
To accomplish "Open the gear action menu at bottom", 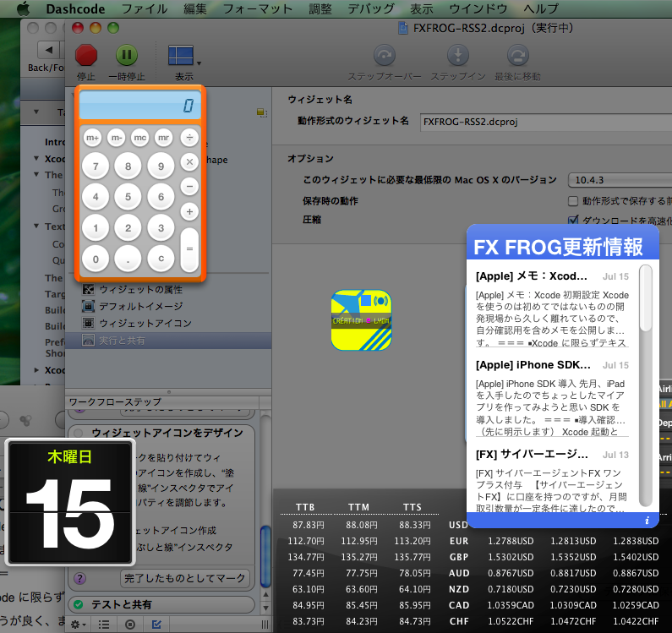I will coord(78,625).
